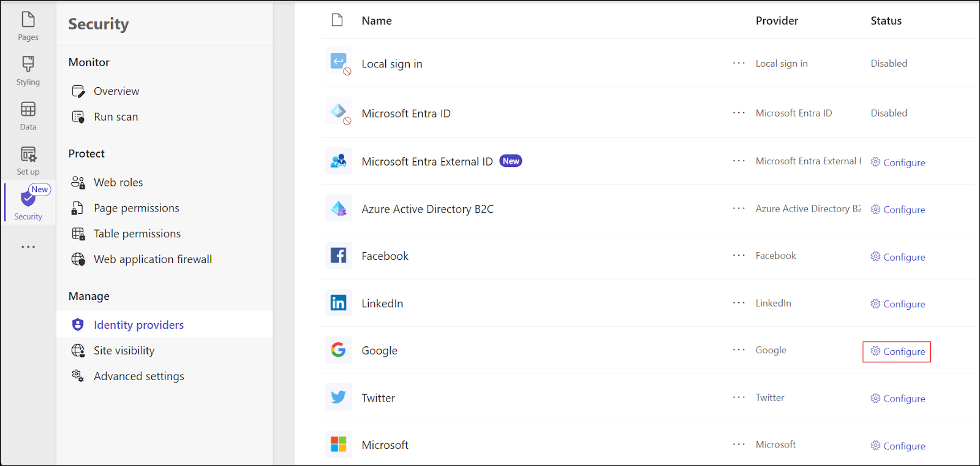The height and width of the screenshot is (466, 980).
Task: Sort by Status column header
Action: coord(886,21)
